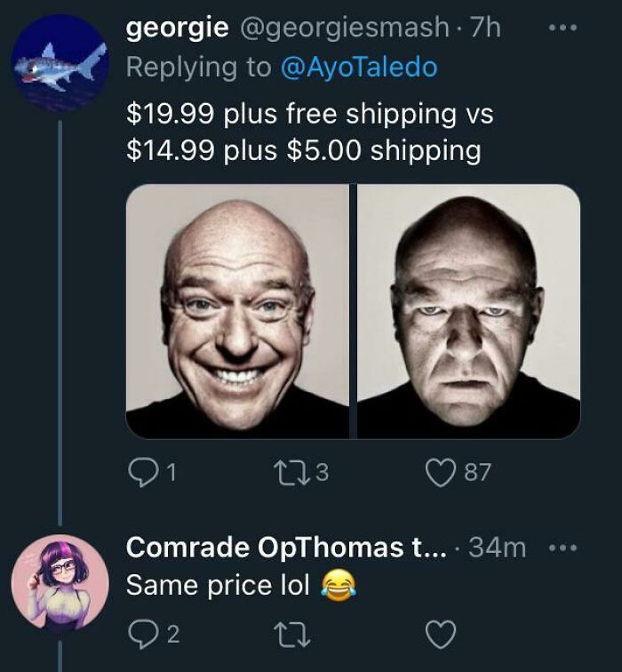Open more options on georgie's tweet
This screenshot has width=622, height=672.
pyautogui.click(x=562, y=28)
